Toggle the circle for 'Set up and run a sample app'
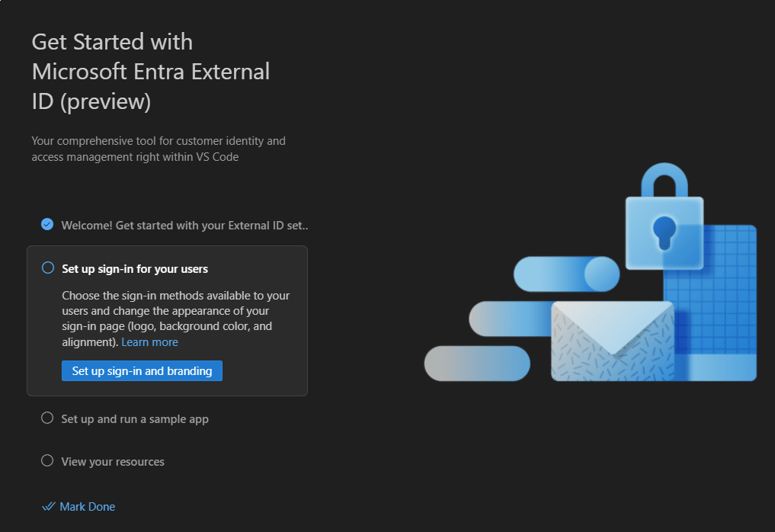 47,418
